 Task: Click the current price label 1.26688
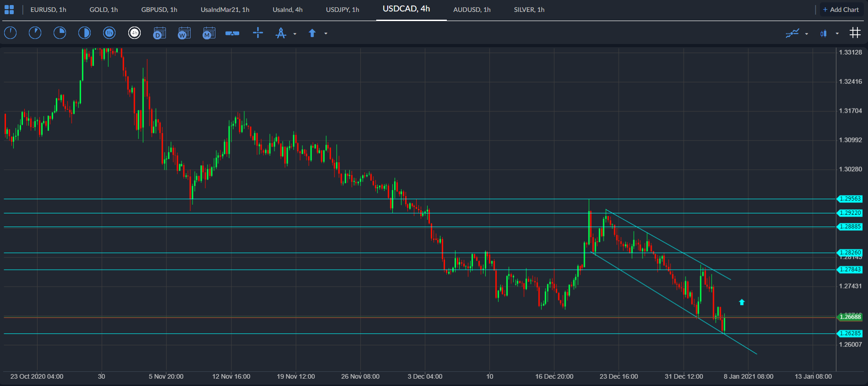(850, 317)
